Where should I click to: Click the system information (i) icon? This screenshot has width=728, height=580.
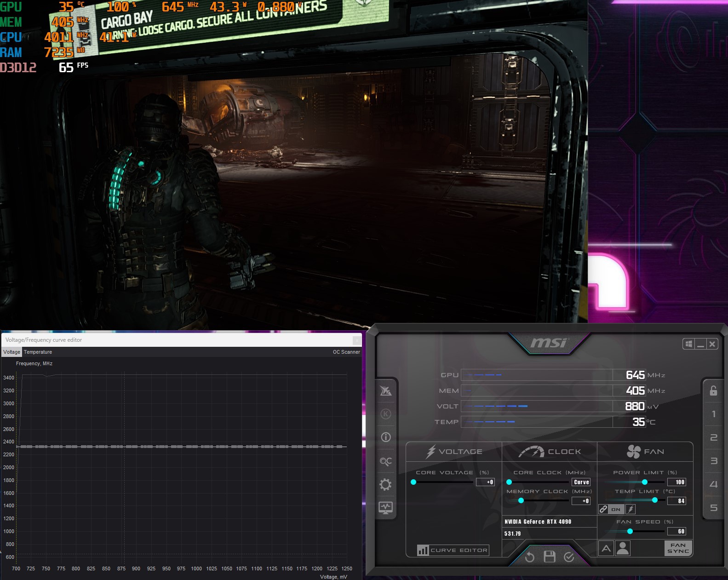pyautogui.click(x=385, y=437)
